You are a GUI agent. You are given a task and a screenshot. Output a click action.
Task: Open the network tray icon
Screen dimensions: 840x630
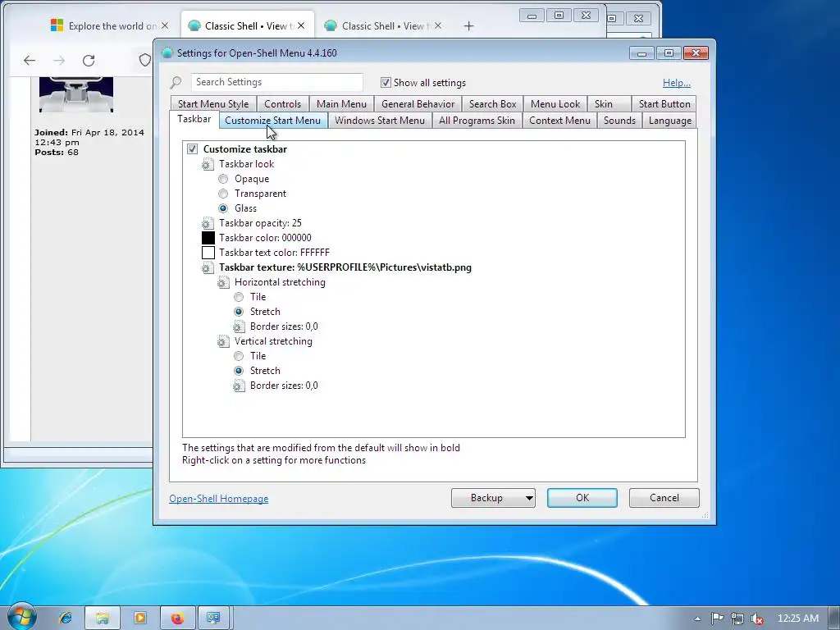(x=737, y=619)
